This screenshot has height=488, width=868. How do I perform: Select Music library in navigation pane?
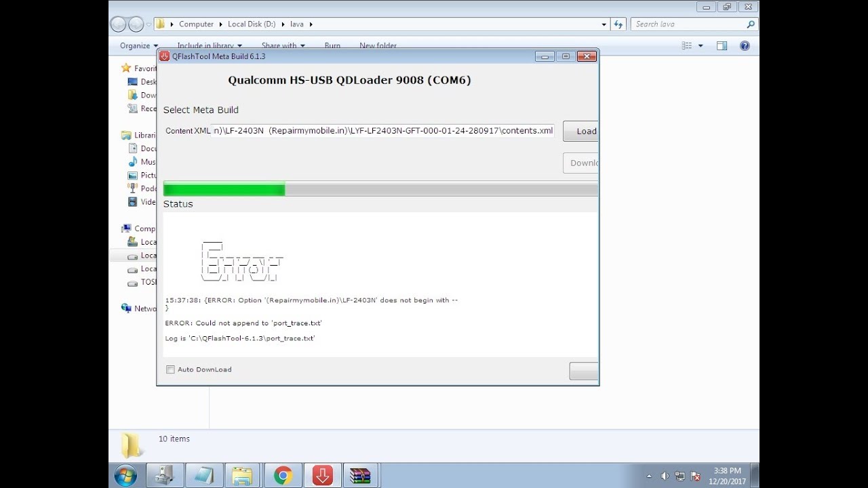coord(142,162)
